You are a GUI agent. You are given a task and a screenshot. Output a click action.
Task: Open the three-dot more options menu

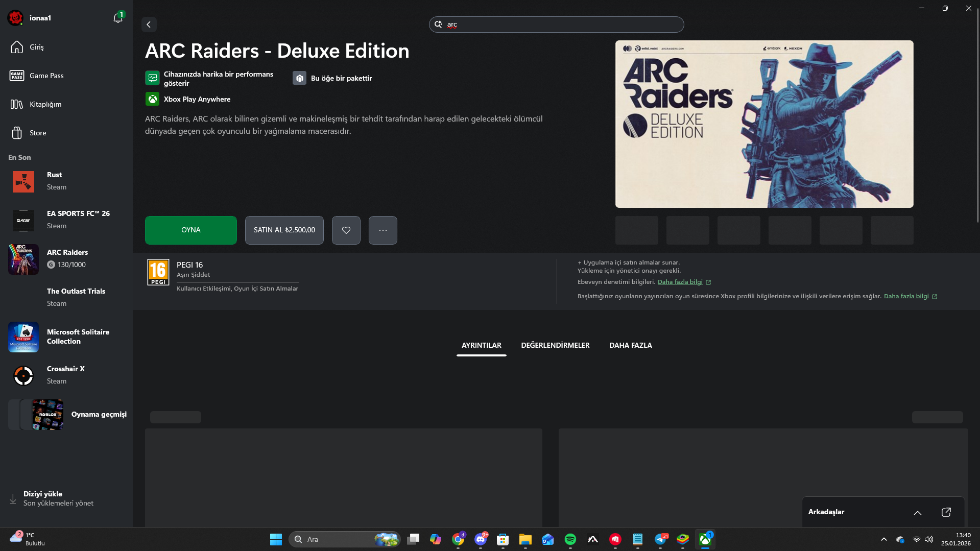(x=383, y=230)
